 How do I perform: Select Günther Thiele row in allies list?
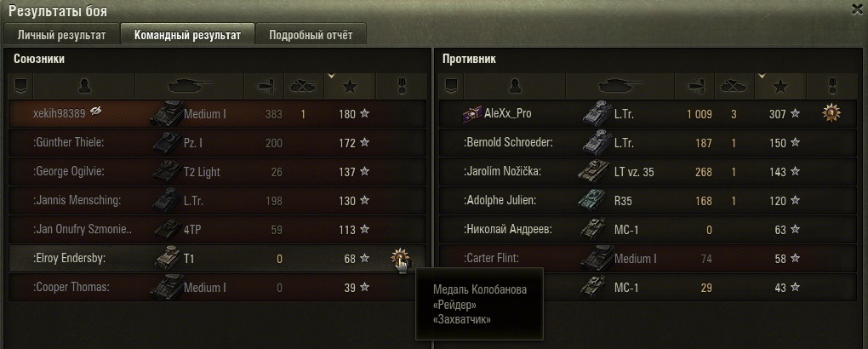218,143
